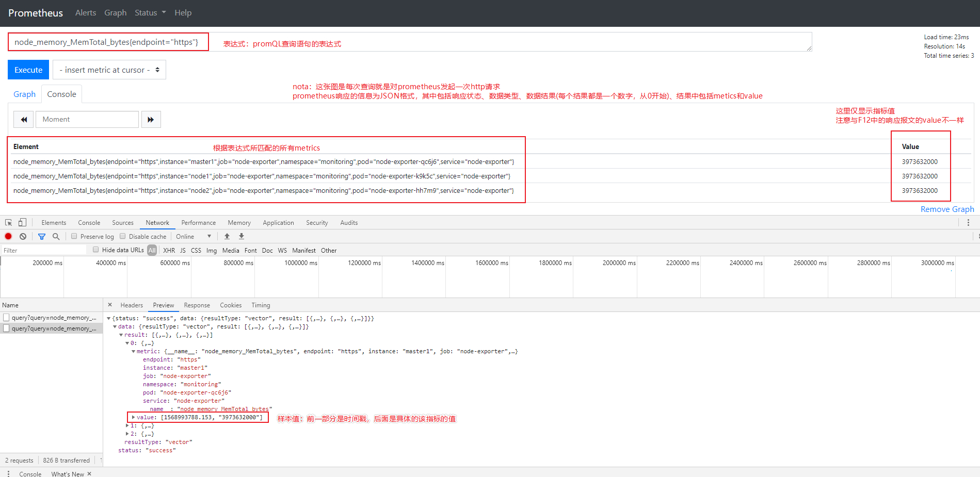Open the Response tab in request details
Screen dimensions: 980x477
tap(197, 305)
